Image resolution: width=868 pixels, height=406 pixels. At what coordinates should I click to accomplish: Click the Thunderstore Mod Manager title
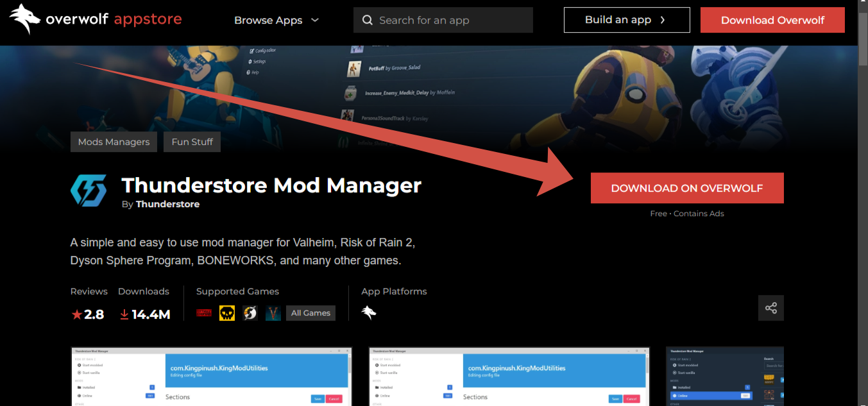pos(271,185)
